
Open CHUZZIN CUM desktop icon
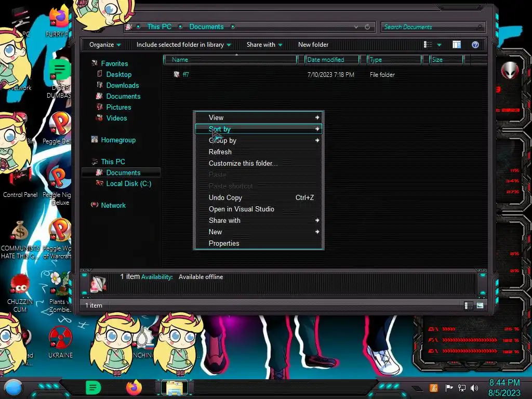(20, 293)
